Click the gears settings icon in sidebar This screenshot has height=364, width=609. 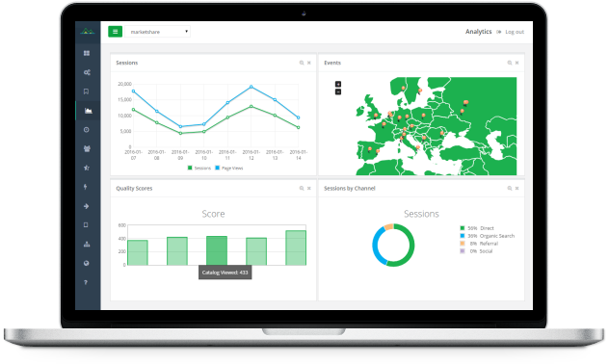pos(87,72)
